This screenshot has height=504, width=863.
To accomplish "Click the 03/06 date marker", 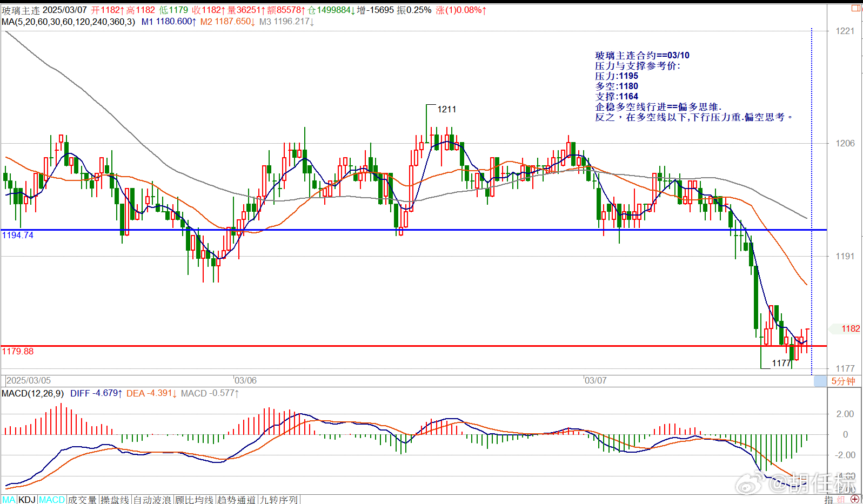I will point(245,381).
